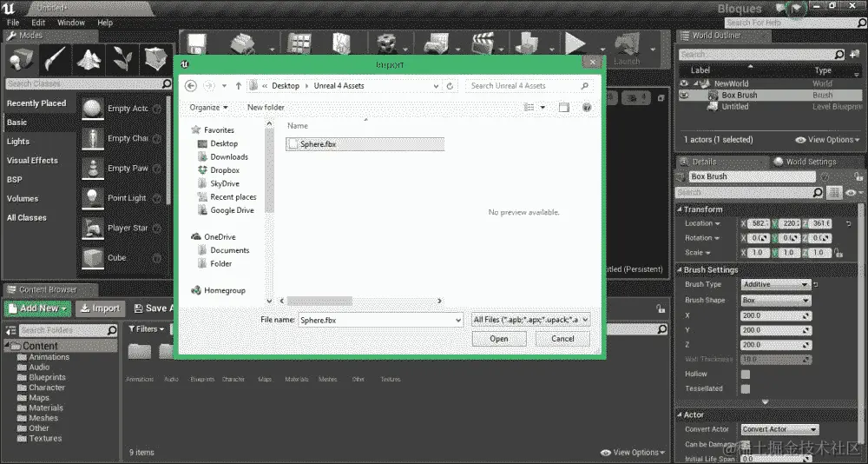This screenshot has height=464, width=868.
Task: Click the Build toolbar icon
Action: 527,43
